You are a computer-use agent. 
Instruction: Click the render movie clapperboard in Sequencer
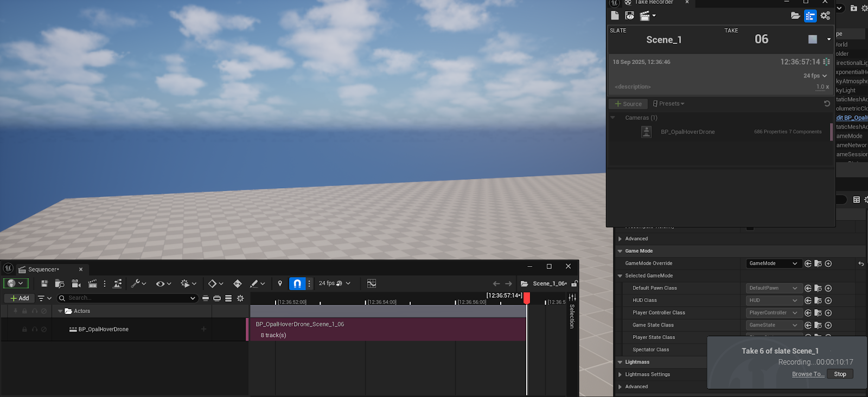pyautogui.click(x=92, y=284)
